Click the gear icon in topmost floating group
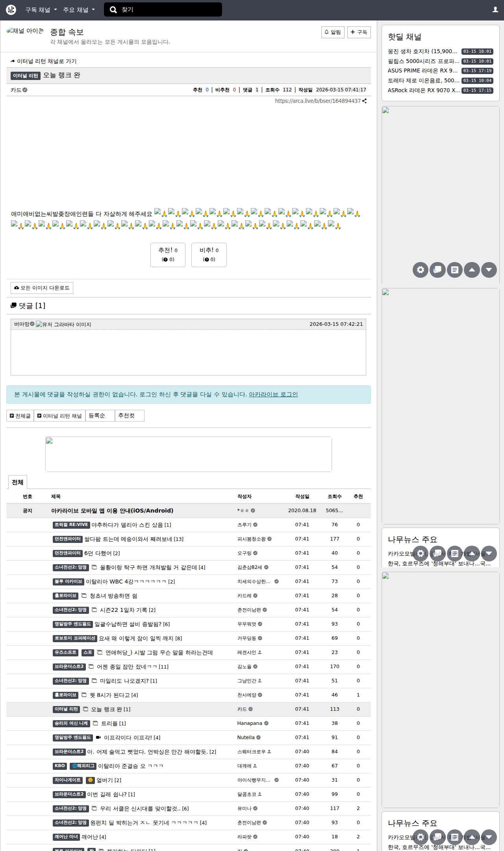Screen dimensions: 504x851 pyautogui.click(x=421, y=270)
